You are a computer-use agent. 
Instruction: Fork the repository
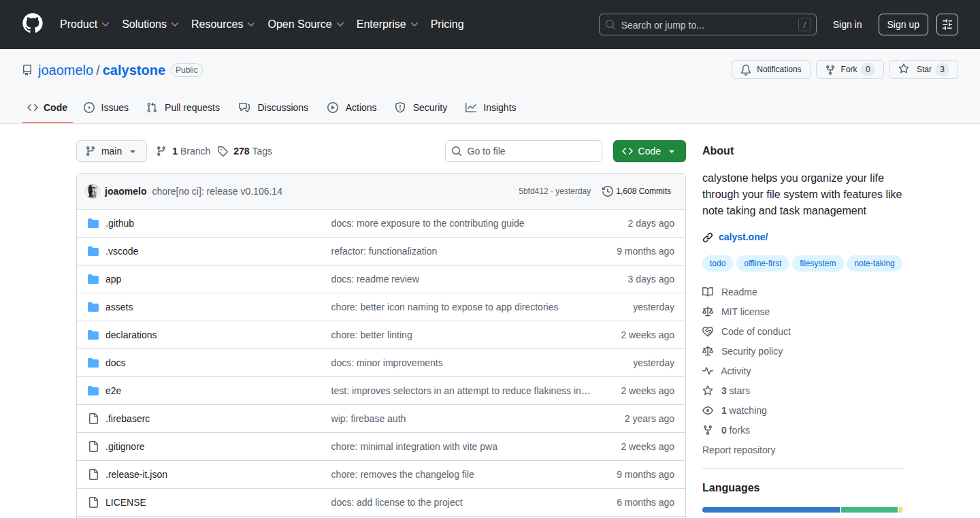[x=849, y=69]
